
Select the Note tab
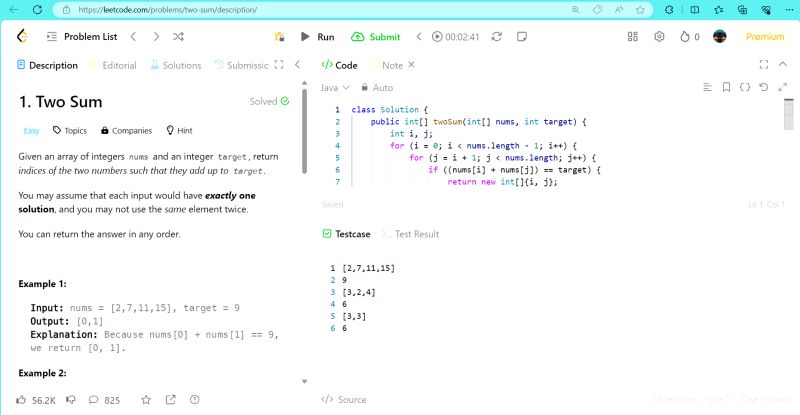(387, 65)
